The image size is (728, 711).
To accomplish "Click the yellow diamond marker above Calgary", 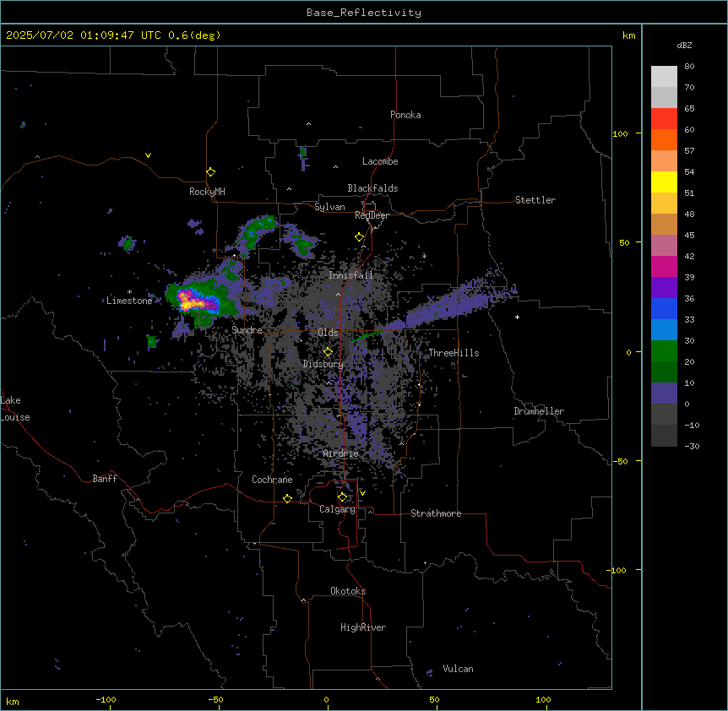I will tap(342, 497).
